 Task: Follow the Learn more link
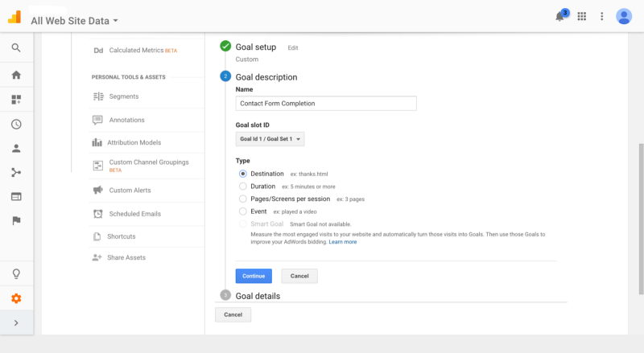[x=342, y=242]
